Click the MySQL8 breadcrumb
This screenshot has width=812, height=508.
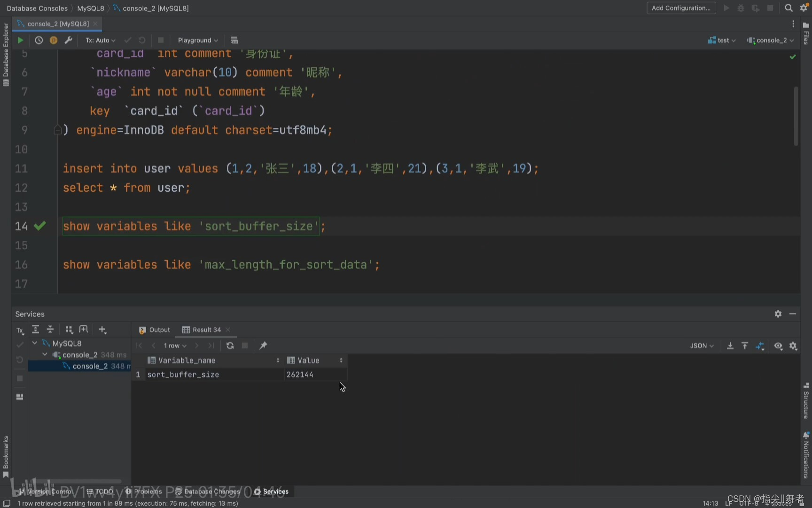point(91,8)
